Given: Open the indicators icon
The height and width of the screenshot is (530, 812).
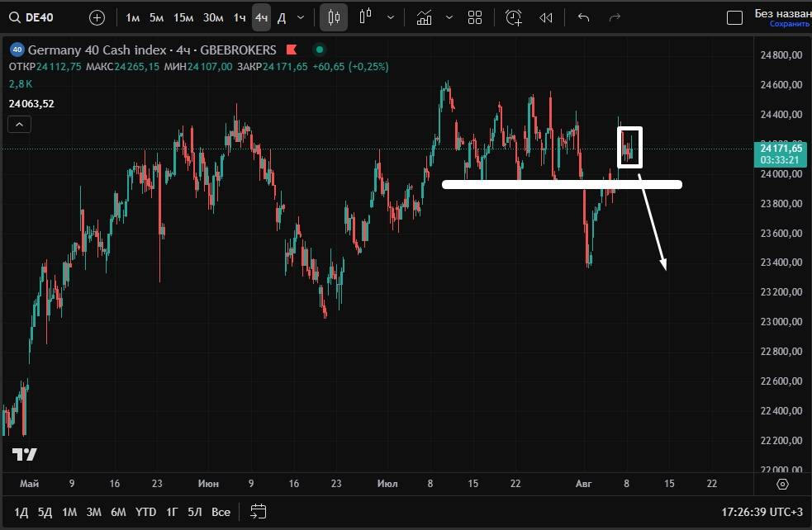Looking at the screenshot, I should 425,17.
